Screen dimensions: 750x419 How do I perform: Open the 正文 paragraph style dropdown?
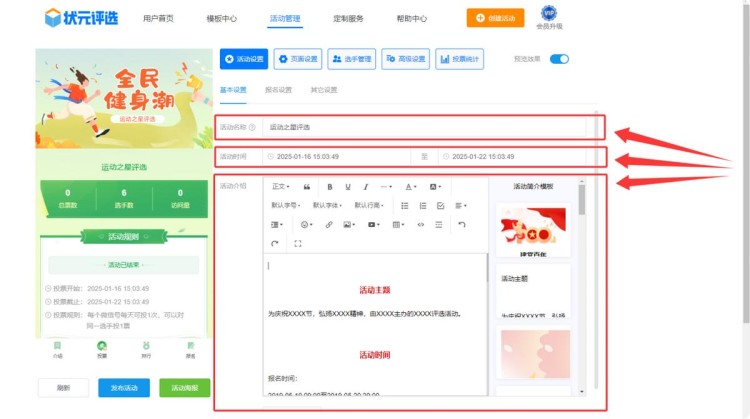281,187
